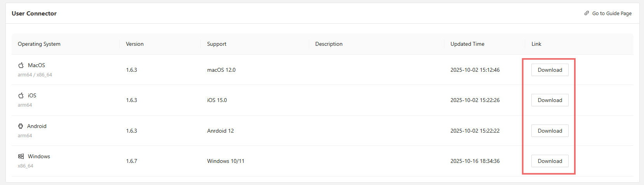Click the User Connector panel title

[34, 13]
